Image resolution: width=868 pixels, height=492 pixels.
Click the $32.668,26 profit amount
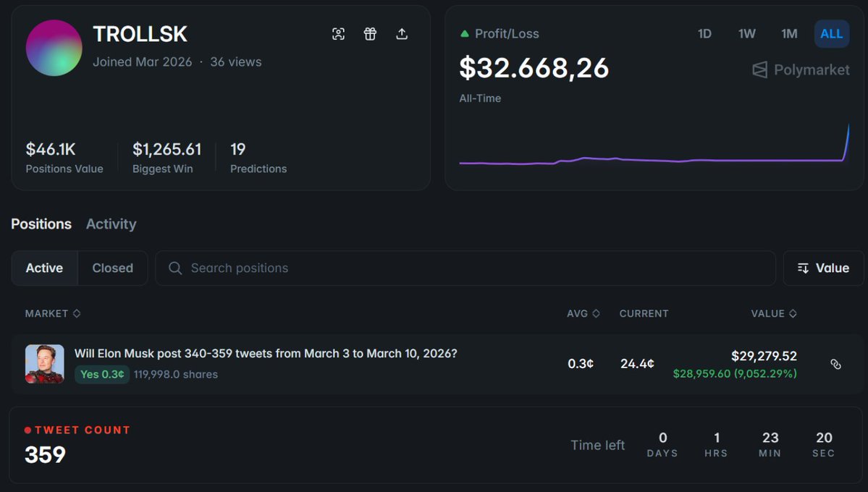[x=534, y=68]
